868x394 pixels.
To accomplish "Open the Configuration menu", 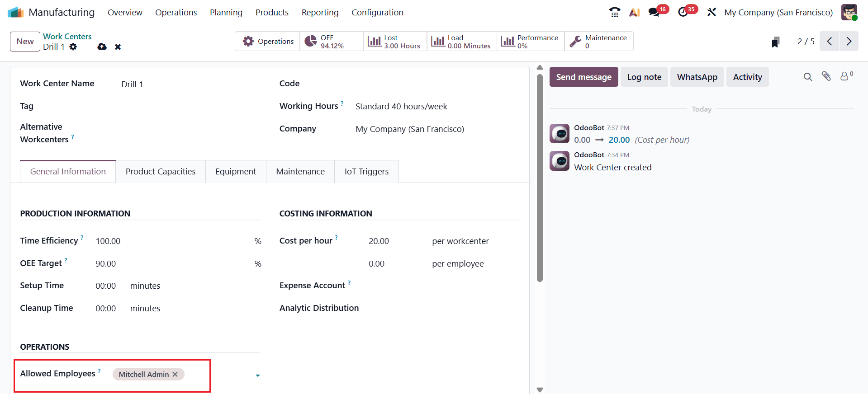I will coord(377,12).
